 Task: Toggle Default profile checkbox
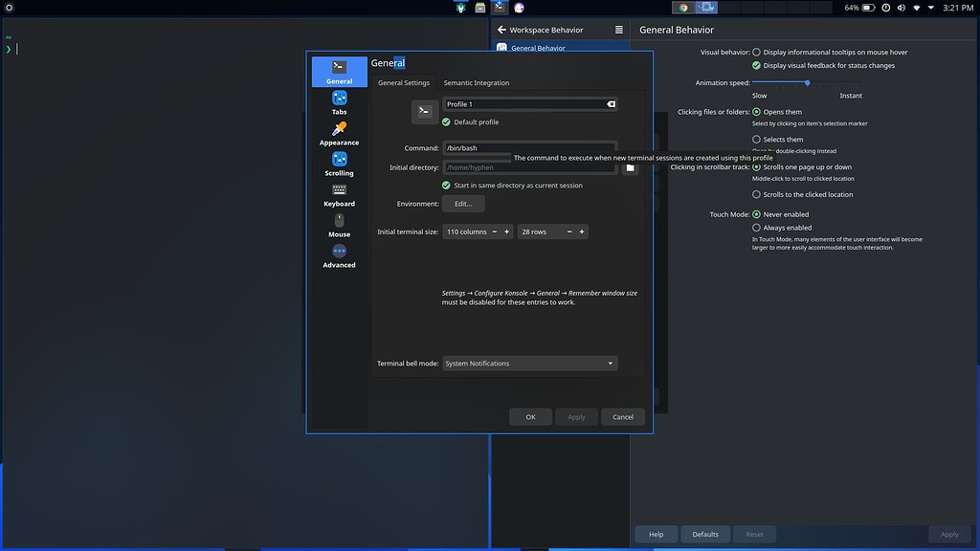[446, 121]
